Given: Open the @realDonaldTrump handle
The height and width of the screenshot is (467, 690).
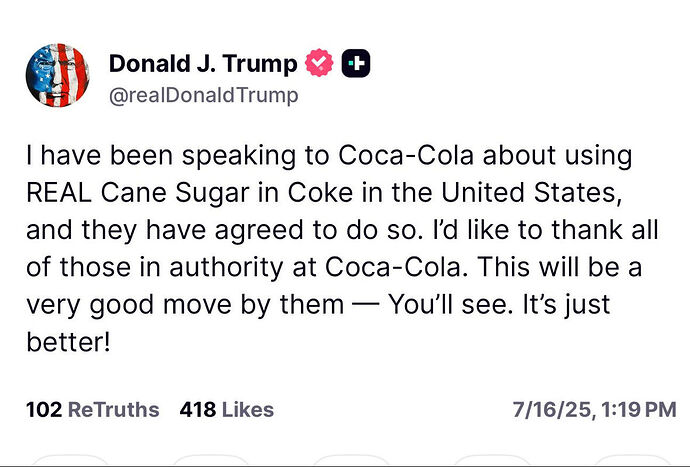Looking at the screenshot, I should (x=203, y=95).
